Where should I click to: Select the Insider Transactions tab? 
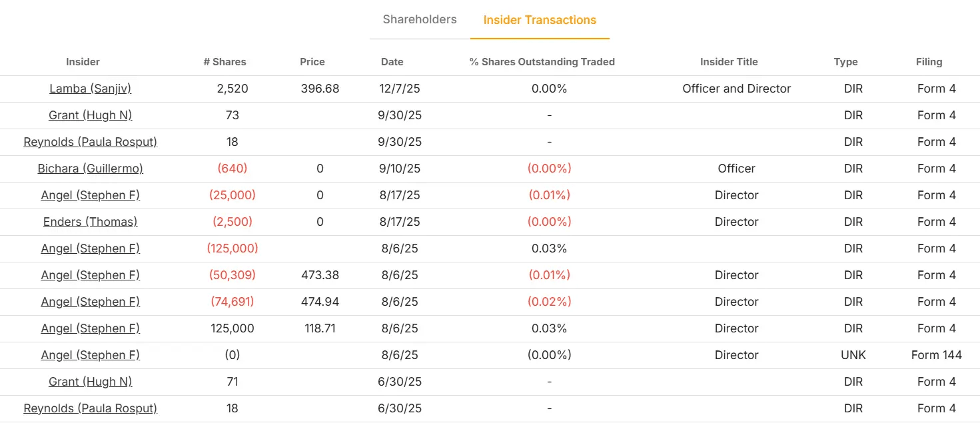pos(540,20)
